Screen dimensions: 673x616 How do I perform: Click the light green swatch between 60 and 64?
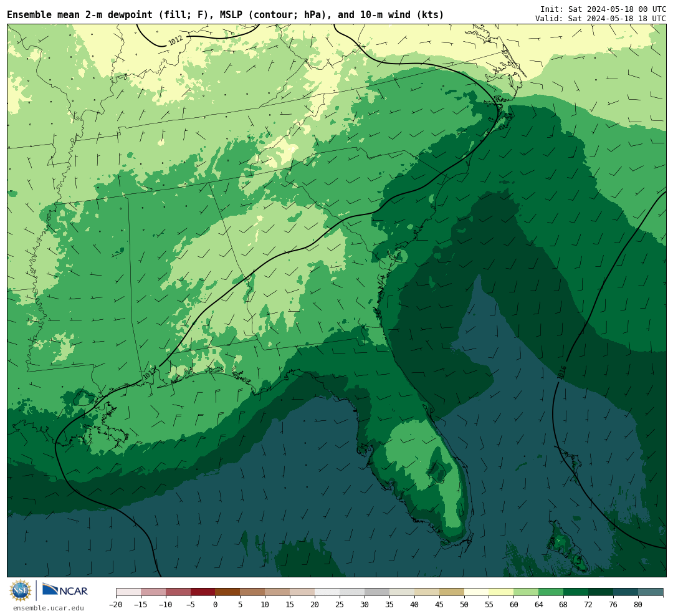[x=526, y=592]
